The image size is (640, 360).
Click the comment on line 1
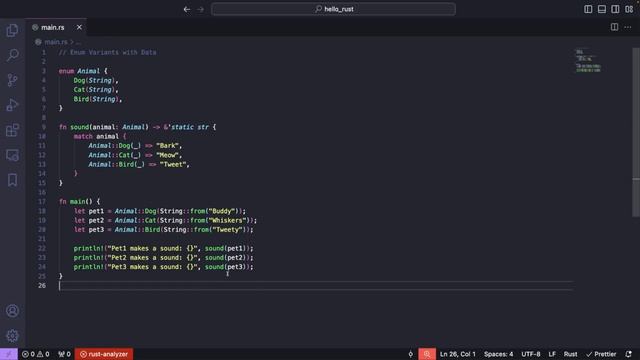point(107,52)
